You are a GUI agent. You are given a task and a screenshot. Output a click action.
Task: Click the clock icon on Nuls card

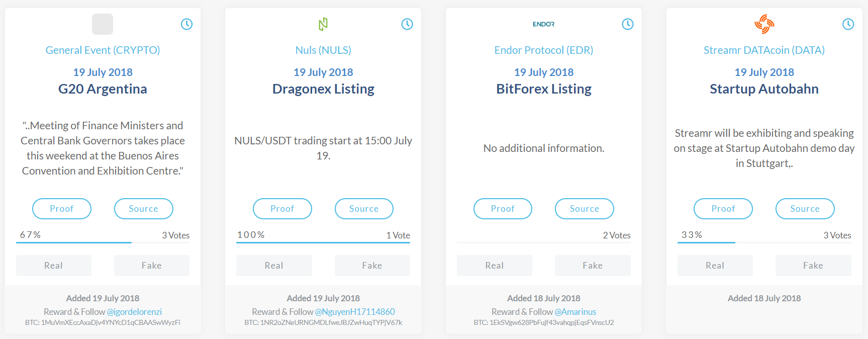tap(407, 24)
